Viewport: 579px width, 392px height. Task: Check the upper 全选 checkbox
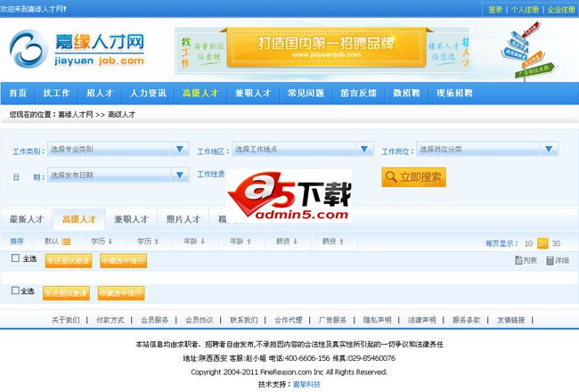coord(15,257)
